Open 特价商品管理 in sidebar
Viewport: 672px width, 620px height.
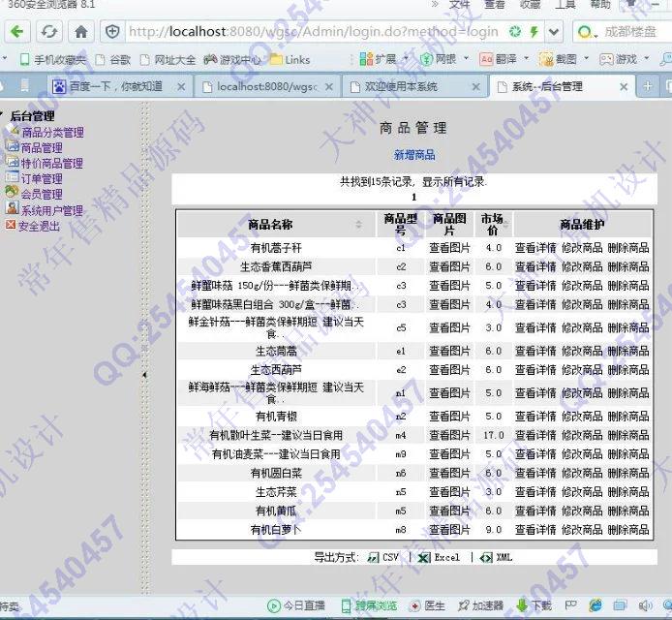[x=52, y=164]
